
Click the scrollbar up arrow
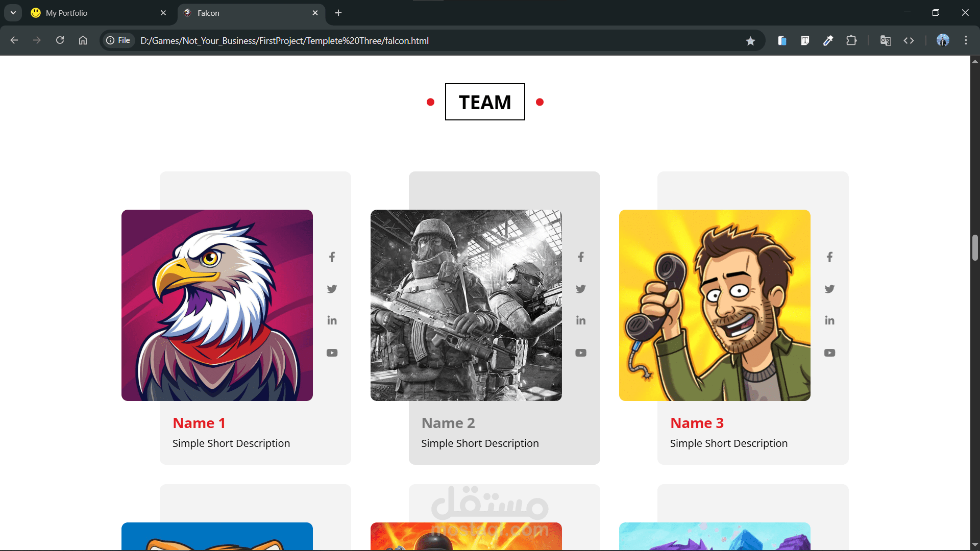tap(975, 61)
